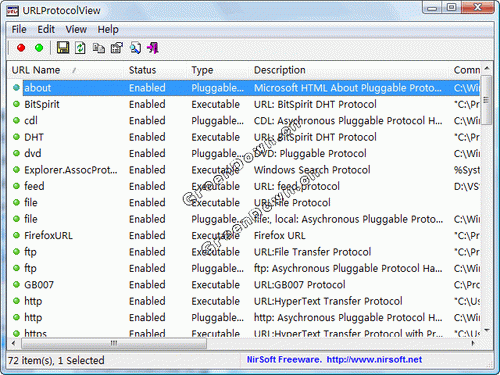Image resolution: width=500 pixels, height=375 pixels.
Task: Click the green dot beside FirefoxURL row
Action: pos(16,235)
